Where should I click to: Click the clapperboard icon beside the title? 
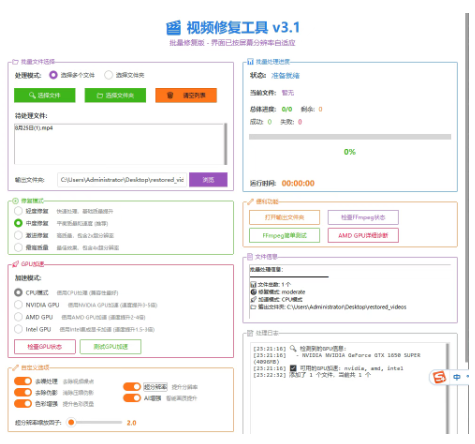(x=174, y=28)
